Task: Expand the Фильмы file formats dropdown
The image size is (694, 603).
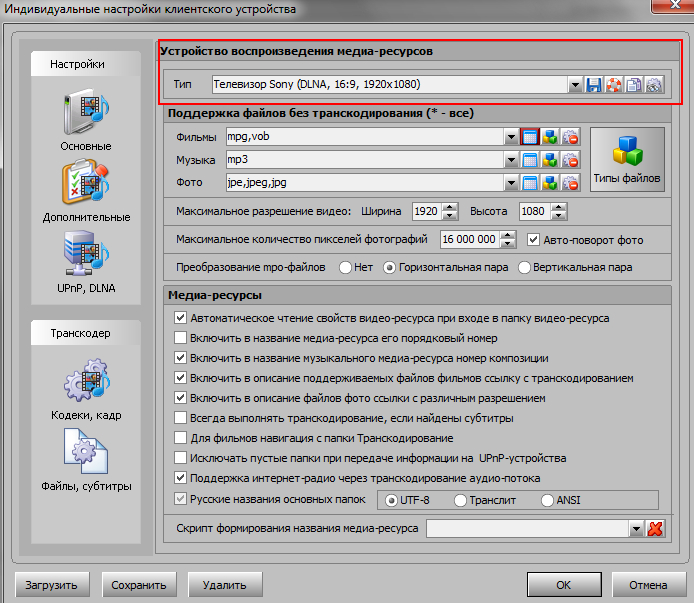Action: (x=511, y=136)
